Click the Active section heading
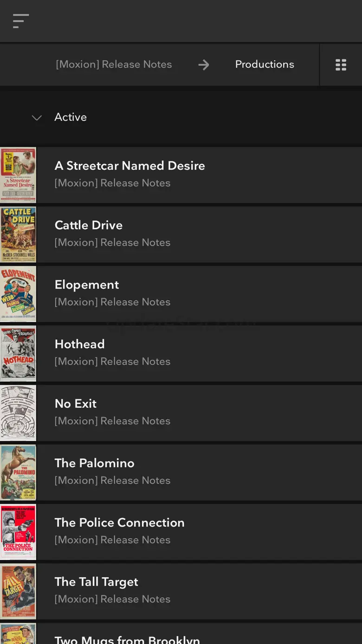The width and height of the screenshot is (362, 644). pos(71,117)
